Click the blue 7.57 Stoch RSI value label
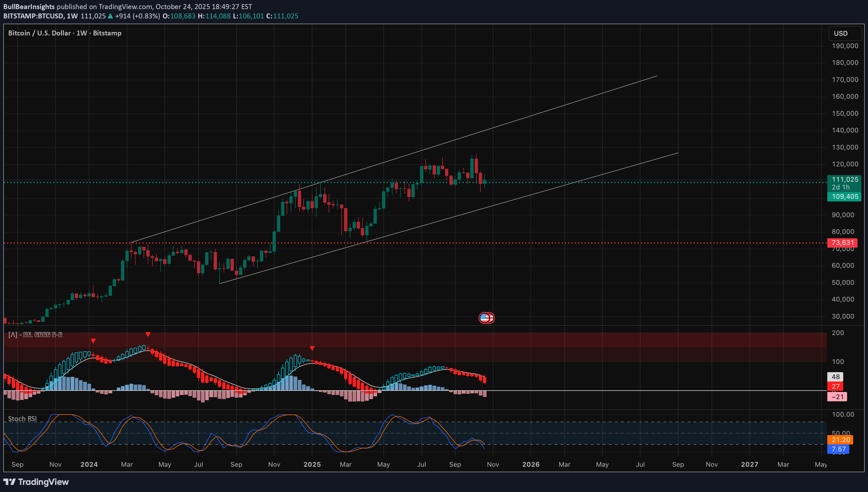 click(838, 449)
